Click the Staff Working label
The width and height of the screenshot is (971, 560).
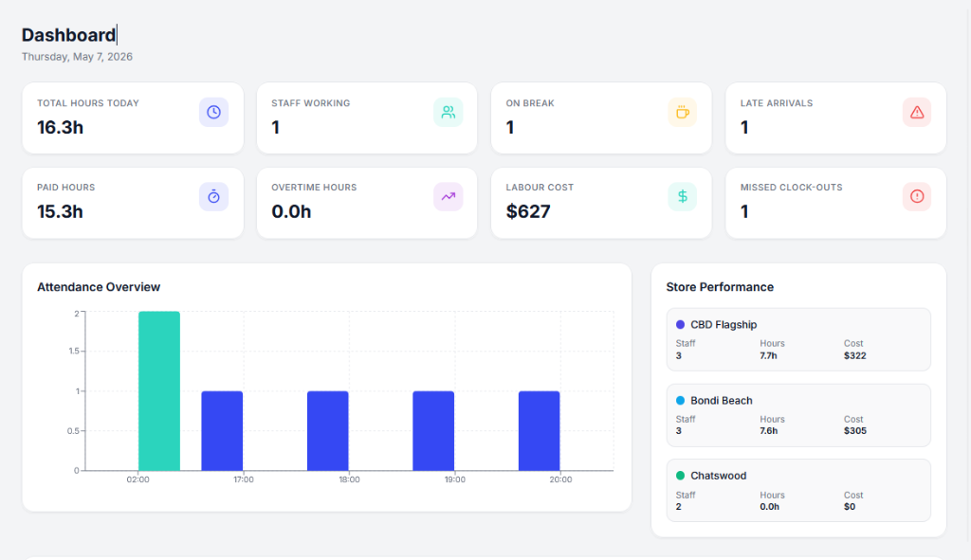[x=310, y=103]
